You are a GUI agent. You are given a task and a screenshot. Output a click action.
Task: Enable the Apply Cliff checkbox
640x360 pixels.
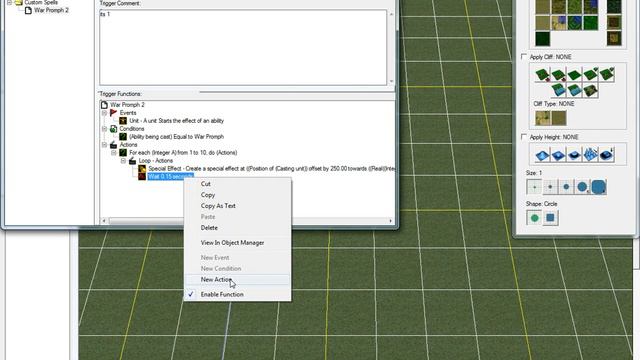[524, 57]
